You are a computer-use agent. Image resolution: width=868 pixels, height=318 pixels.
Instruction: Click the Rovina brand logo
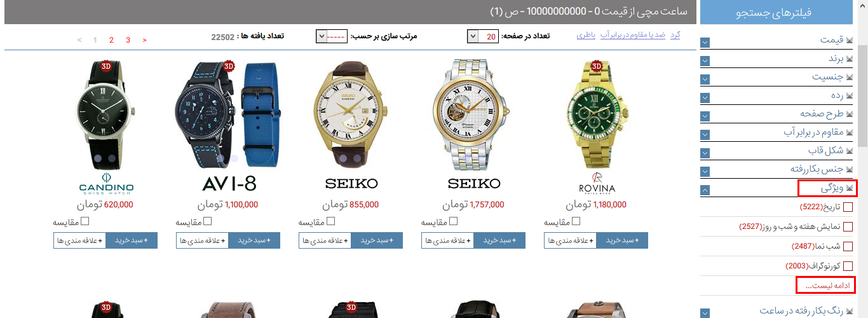click(x=597, y=183)
